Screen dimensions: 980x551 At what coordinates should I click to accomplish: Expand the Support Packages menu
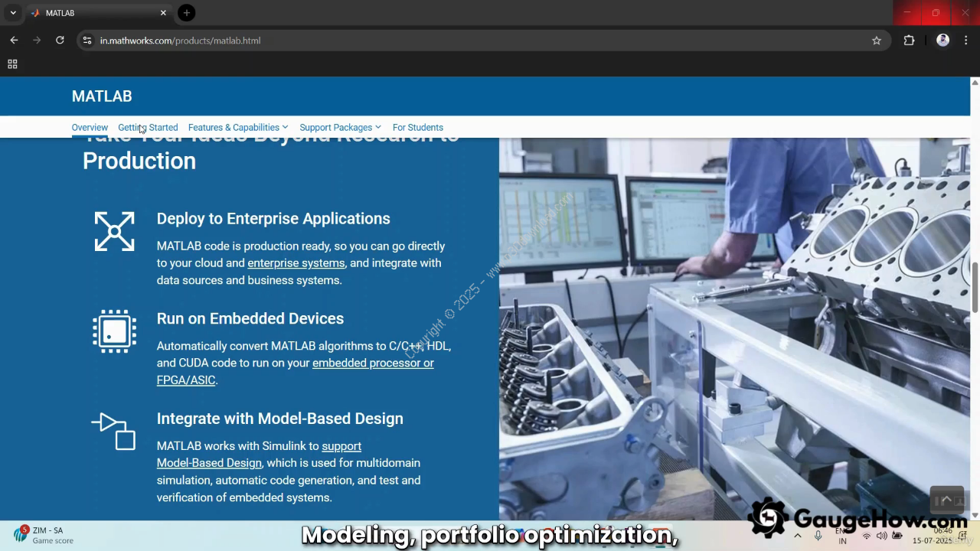[x=340, y=128]
